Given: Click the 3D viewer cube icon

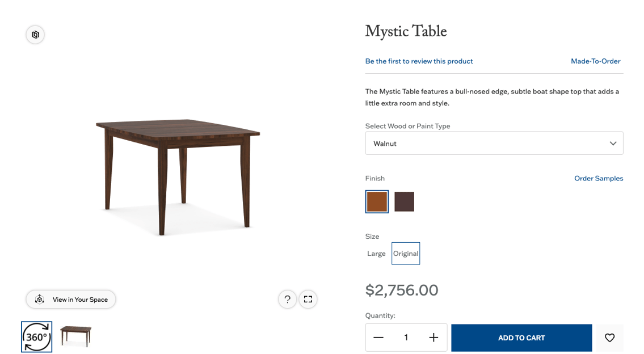Looking at the screenshot, I should (35, 35).
